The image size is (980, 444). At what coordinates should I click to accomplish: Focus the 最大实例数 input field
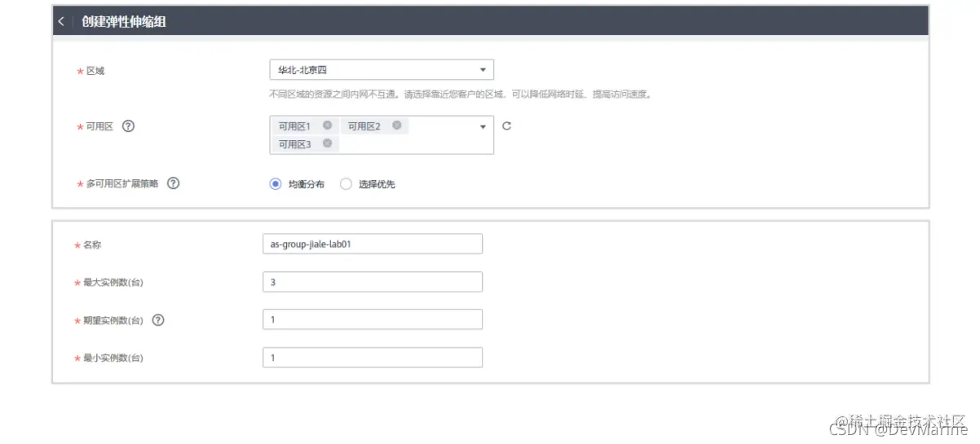[x=373, y=282]
